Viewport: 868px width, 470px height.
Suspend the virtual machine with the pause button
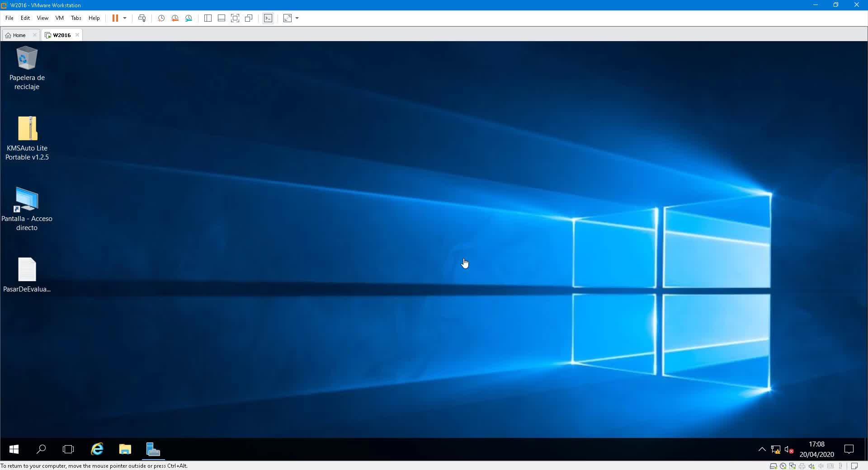pyautogui.click(x=115, y=18)
